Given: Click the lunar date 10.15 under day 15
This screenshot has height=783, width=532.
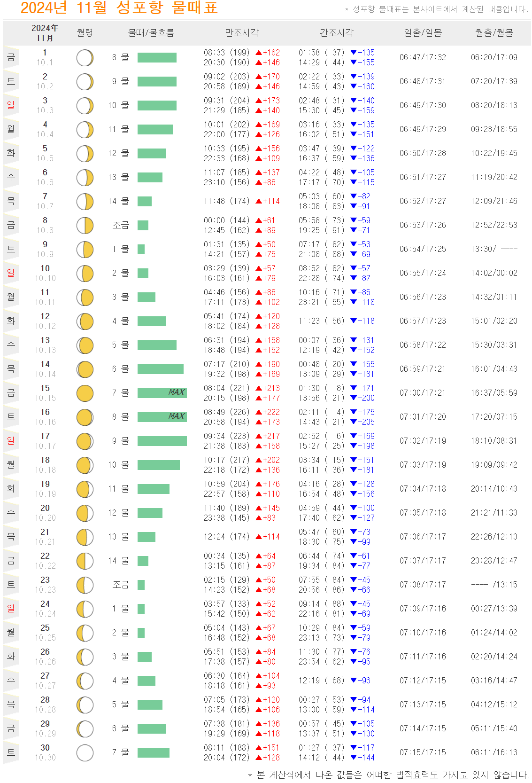Looking at the screenshot, I should click(x=45, y=398).
